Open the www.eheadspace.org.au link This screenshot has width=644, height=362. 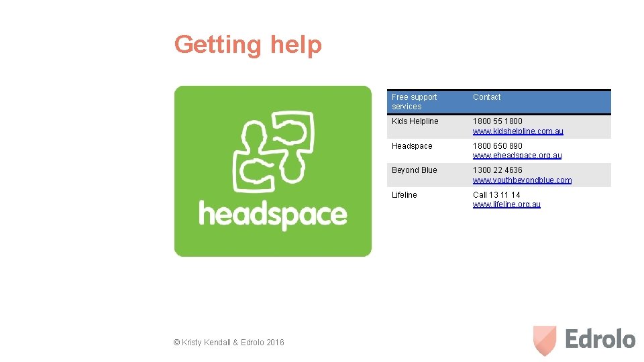click(x=517, y=156)
